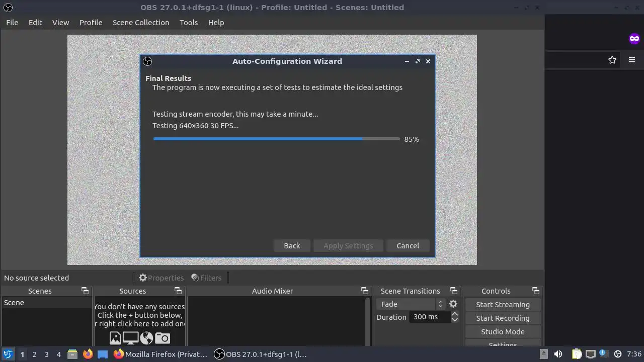Decrease the Duration value with down arrow

point(454,320)
